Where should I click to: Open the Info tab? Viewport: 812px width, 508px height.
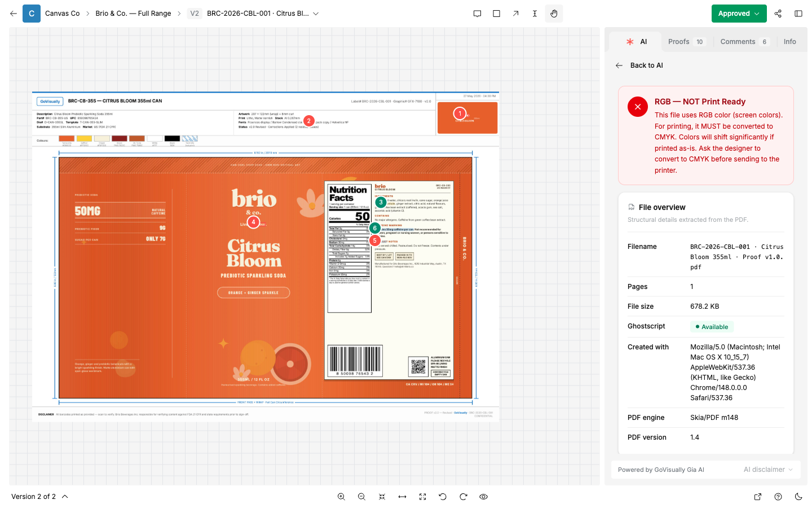[789, 42]
